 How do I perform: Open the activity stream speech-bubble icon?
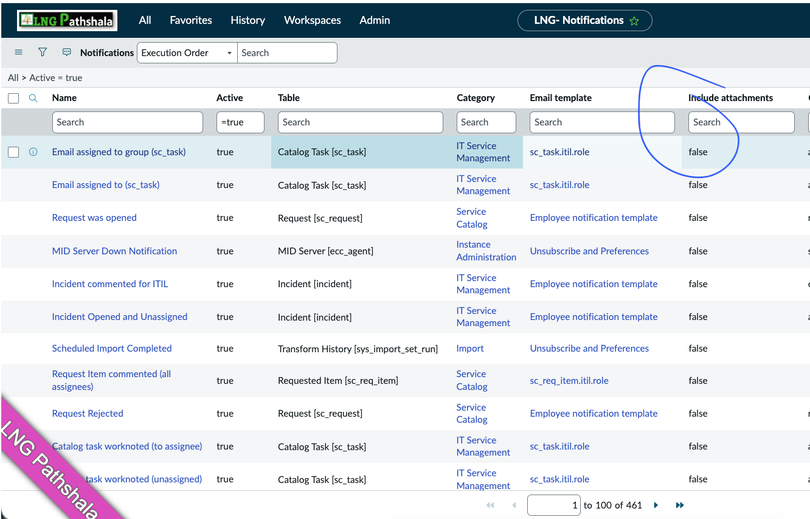coord(67,53)
